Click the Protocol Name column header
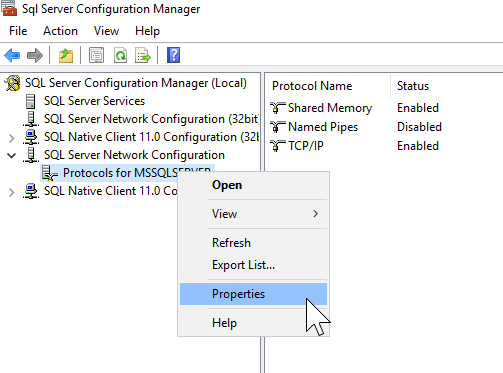Viewport: 503px width, 373px height. click(x=312, y=86)
